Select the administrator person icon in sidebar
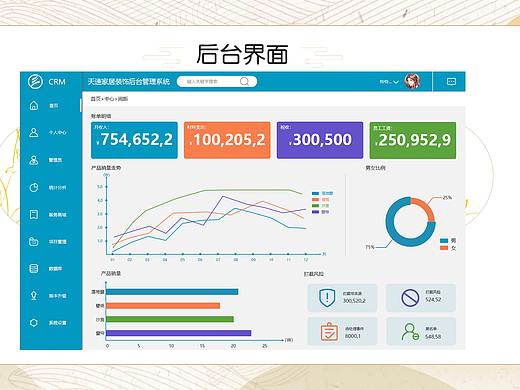 [x=34, y=160]
